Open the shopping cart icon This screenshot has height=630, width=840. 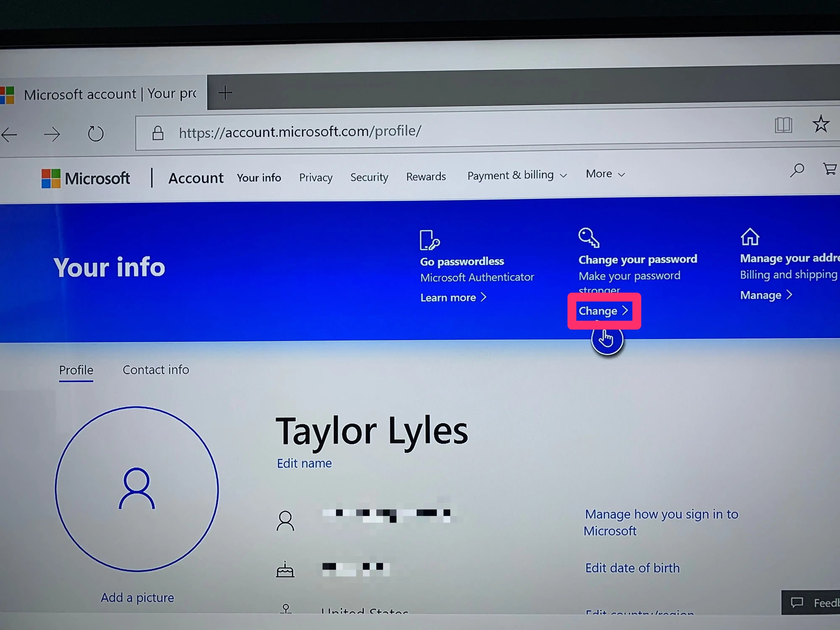[830, 169]
